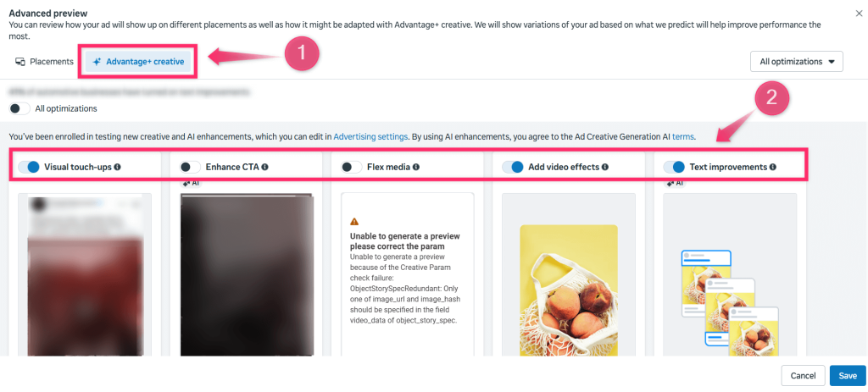868x392 pixels.
Task: Turn on the All optimizations toggle
Action: (20, 108)
